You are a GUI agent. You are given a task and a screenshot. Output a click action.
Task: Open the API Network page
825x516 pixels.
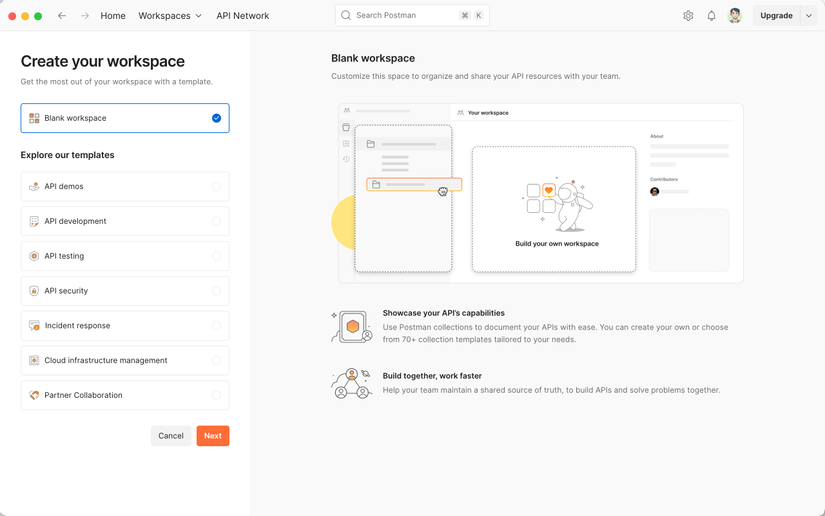tap(243, 16)
